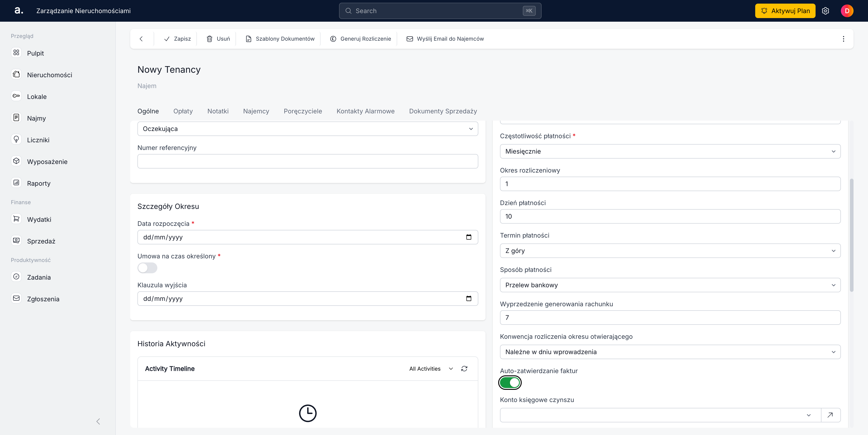The image size is (868, 435).
Task: Open Najmy document icon in sidebar
Action: pyautogui.click(x=16, y=118)
